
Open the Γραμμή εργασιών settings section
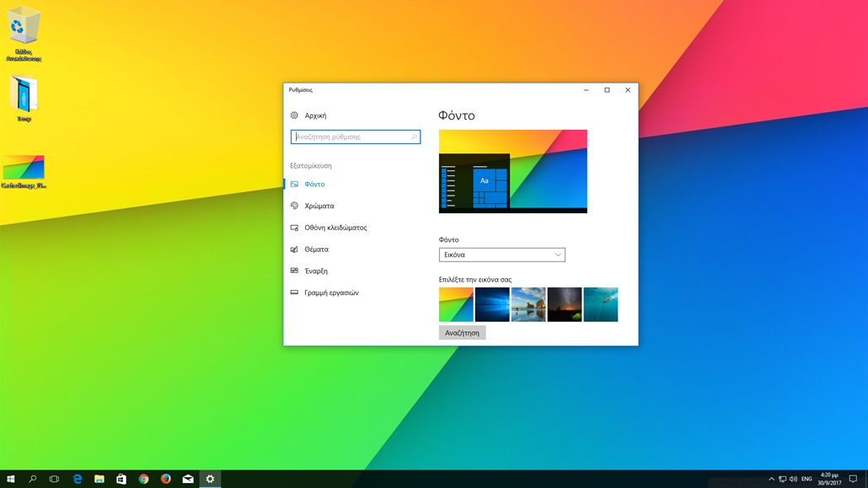[330, 292]
